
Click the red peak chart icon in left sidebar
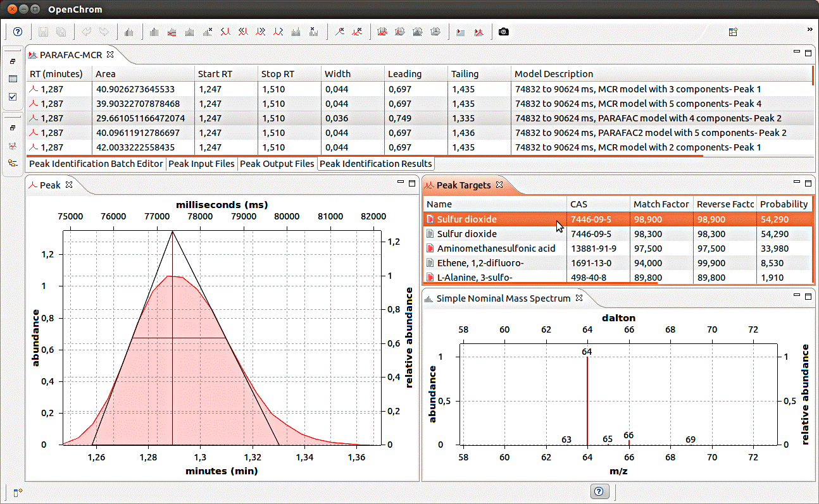tap(13, 145)
